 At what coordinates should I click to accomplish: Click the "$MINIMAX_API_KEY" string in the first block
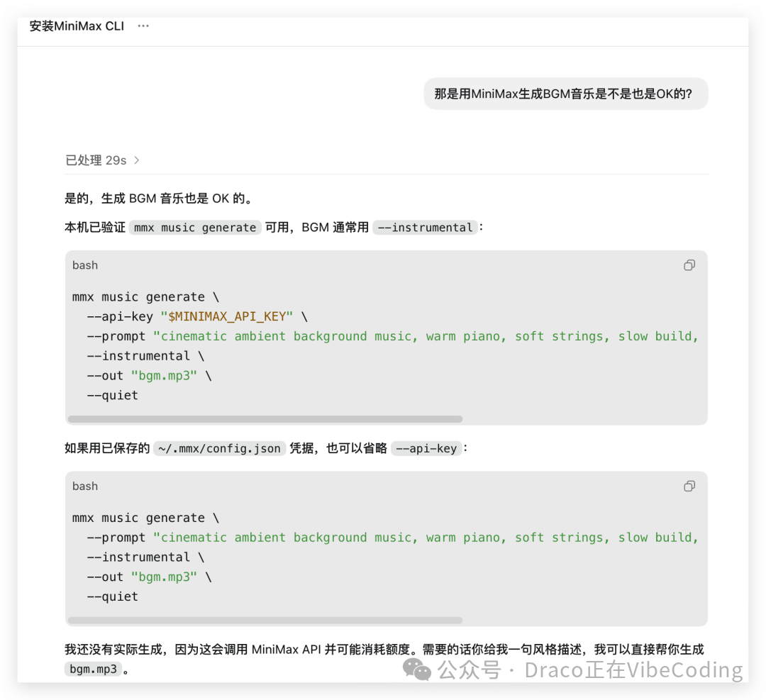point(227,316)
